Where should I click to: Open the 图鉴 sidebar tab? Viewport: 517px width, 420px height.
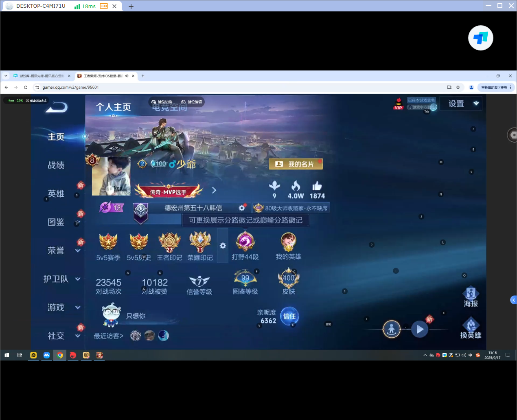(56, 222)
